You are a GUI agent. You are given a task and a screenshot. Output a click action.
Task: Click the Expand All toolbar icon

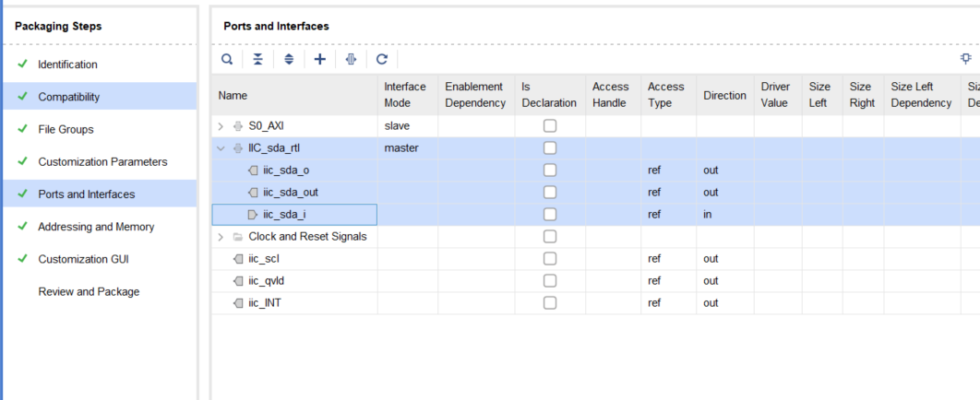click(x=289, y=59)
